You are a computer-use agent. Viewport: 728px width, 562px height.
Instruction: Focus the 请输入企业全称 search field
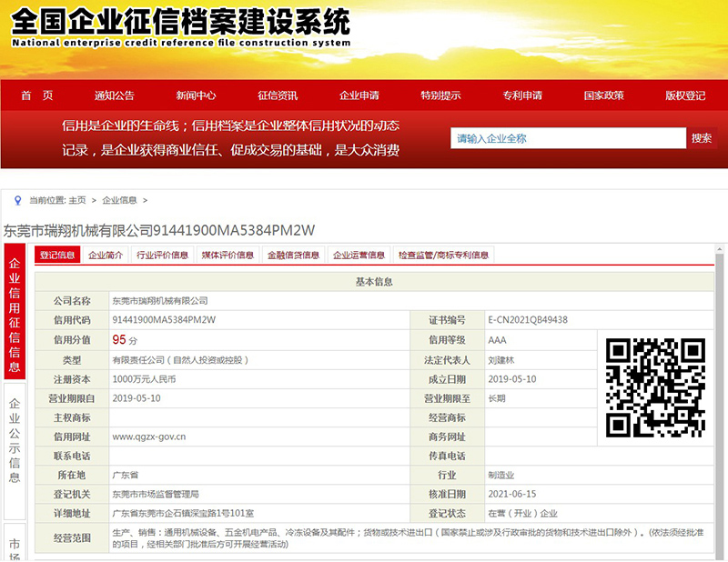[x=568, y=138]
